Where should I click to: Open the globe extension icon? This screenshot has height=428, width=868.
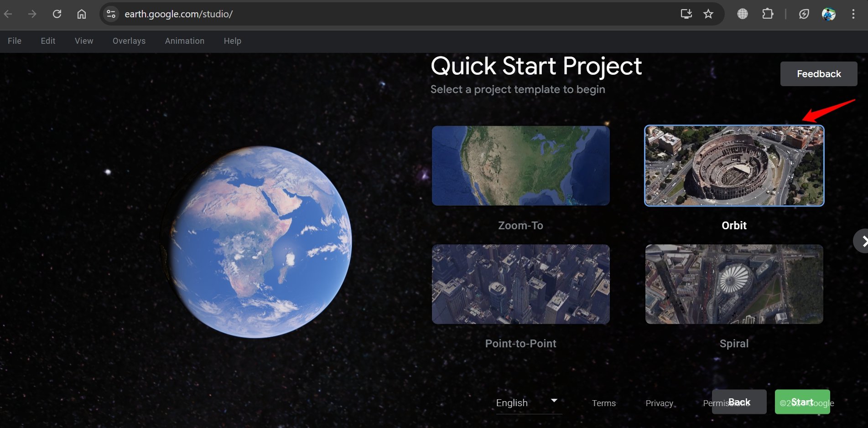point(743,14)
